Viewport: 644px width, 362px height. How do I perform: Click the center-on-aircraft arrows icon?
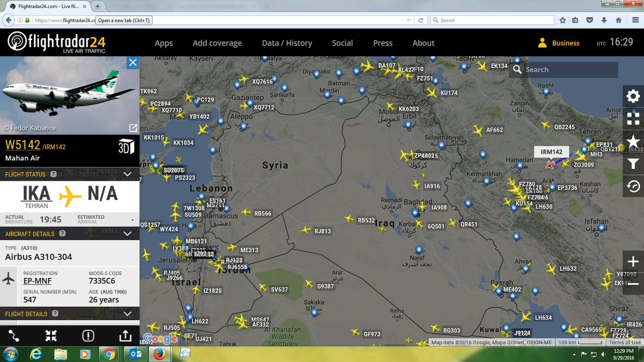pos(51,336)
